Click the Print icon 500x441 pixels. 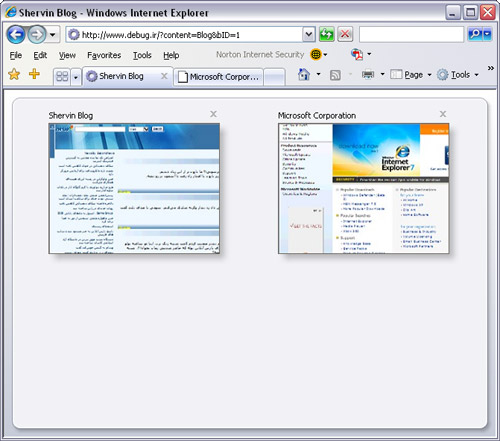368,74
